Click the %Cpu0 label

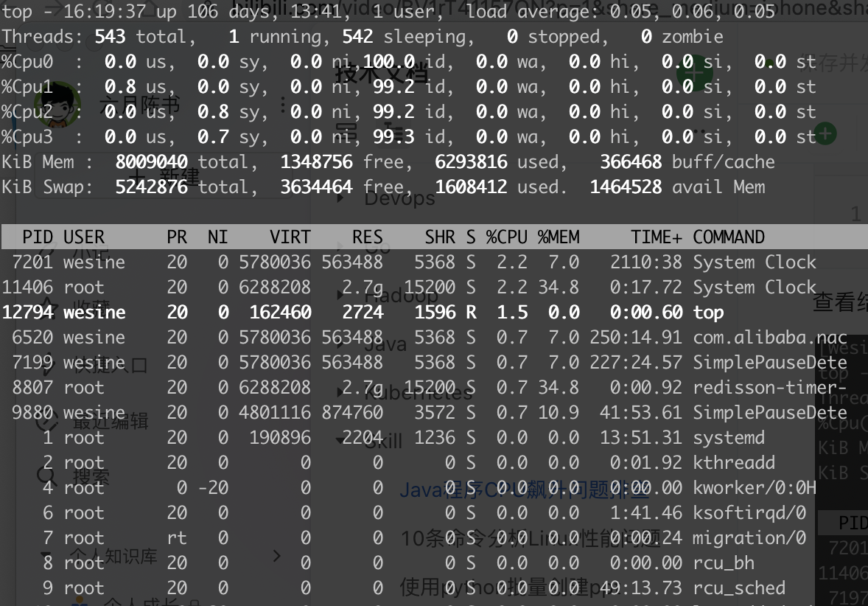27,61
